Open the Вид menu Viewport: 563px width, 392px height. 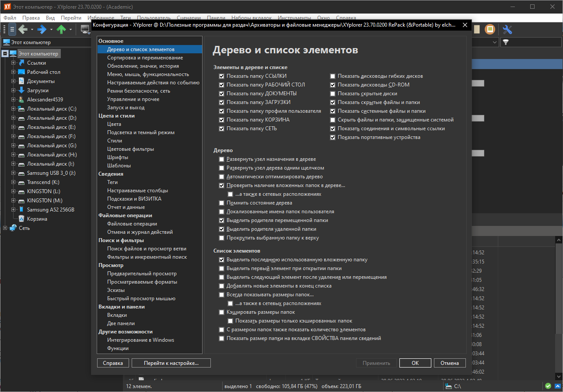(x=50, y=18)
